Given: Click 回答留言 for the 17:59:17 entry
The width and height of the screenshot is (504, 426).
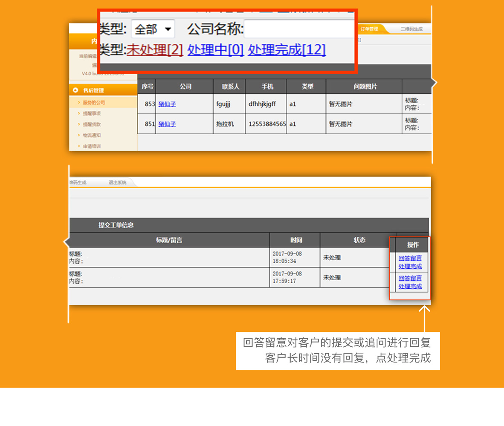Looking at the screenshot, I should point(410,278).
